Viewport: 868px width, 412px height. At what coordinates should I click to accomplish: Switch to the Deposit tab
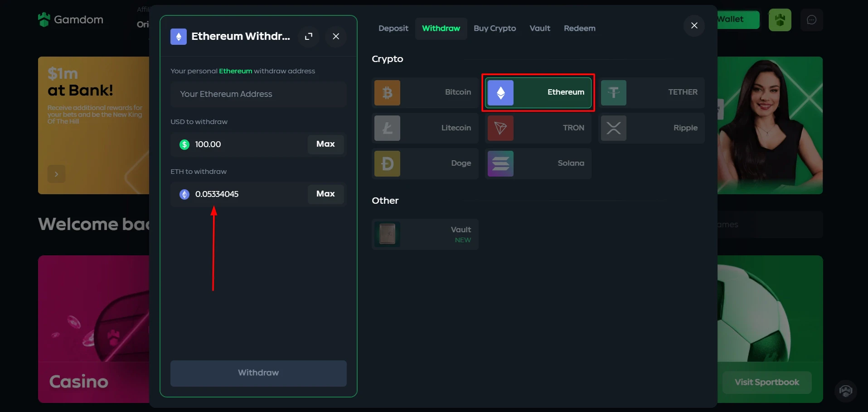click(393, 29)
